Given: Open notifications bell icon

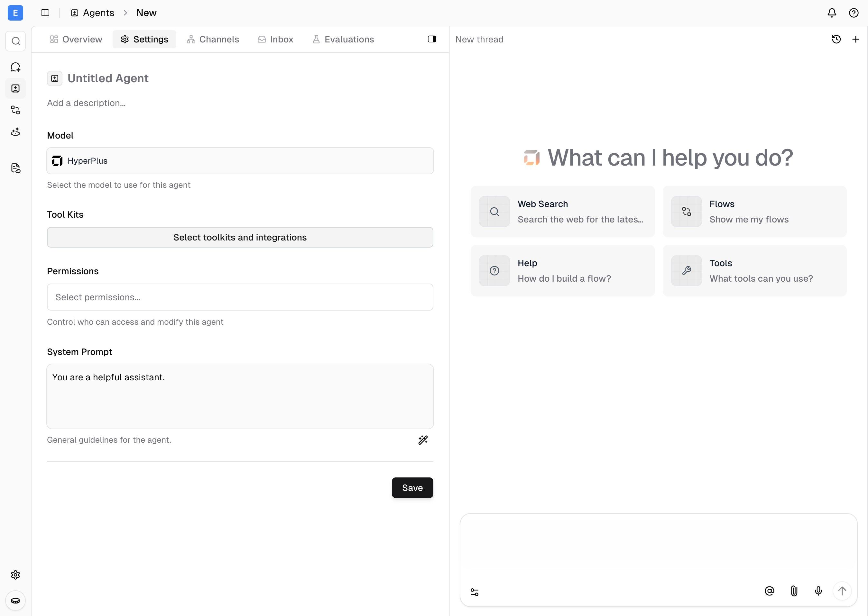Looking at the screenshot, I should point(832,13).
